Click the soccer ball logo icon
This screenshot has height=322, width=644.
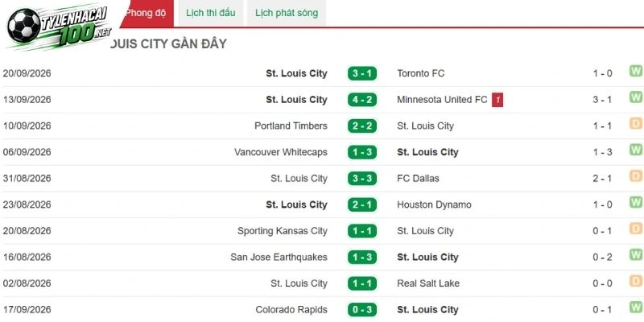(x=23, y=26)
